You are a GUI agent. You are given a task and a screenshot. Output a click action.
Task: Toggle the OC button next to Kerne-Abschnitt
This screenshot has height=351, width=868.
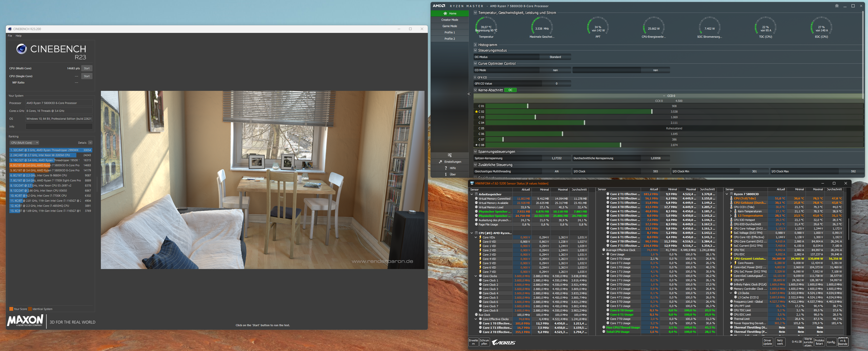pos(510,90)
